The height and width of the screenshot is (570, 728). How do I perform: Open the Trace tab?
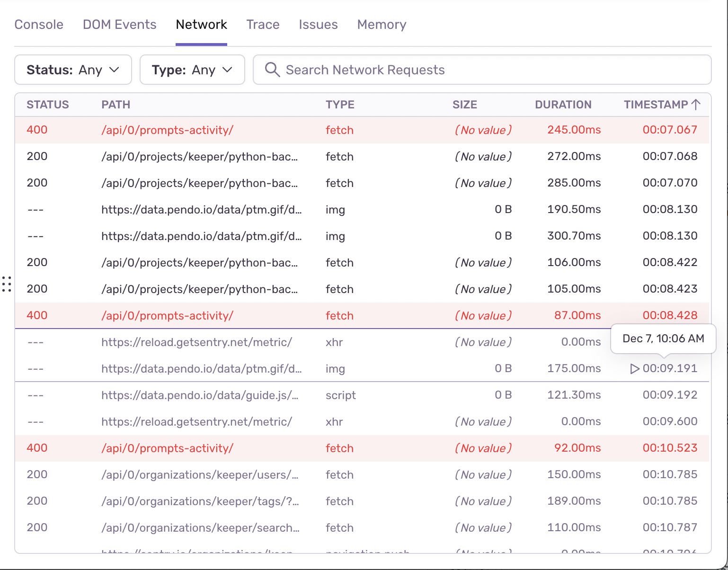pyautogui.click(x=263, y=25)
